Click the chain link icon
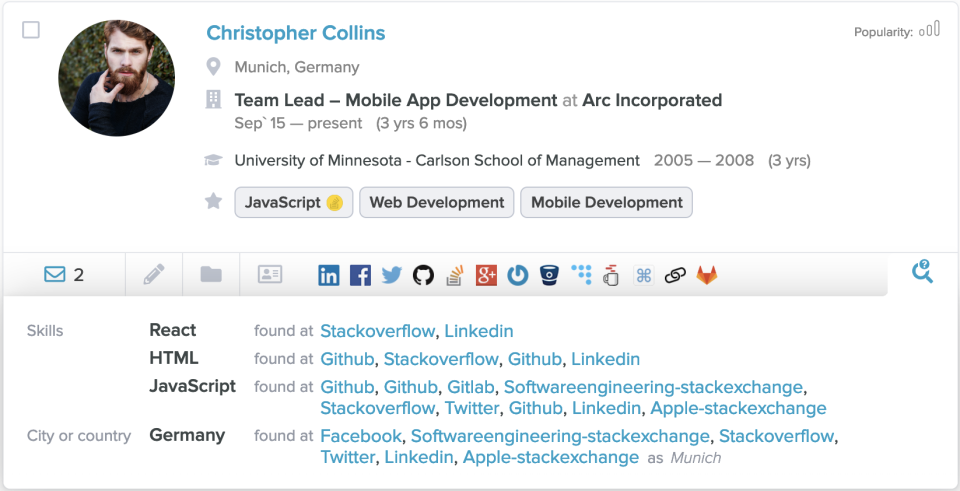Screen dimensions: 960x491 [675, 275]
